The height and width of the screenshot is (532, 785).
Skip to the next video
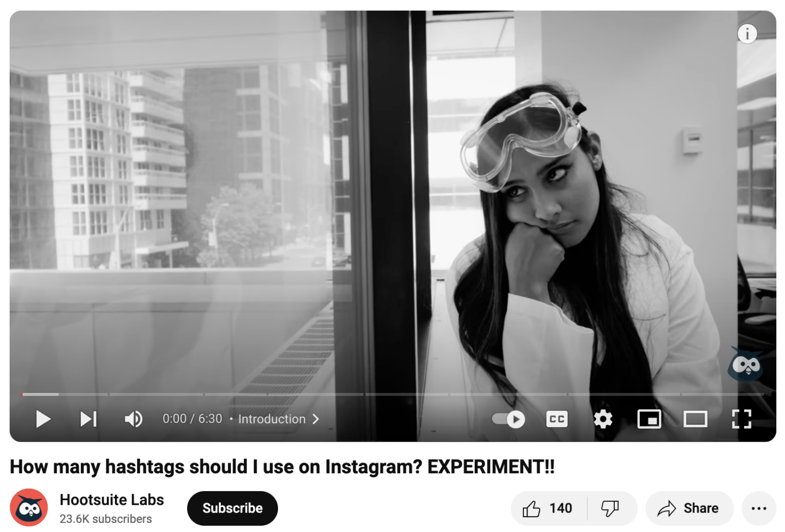point(88,419)
